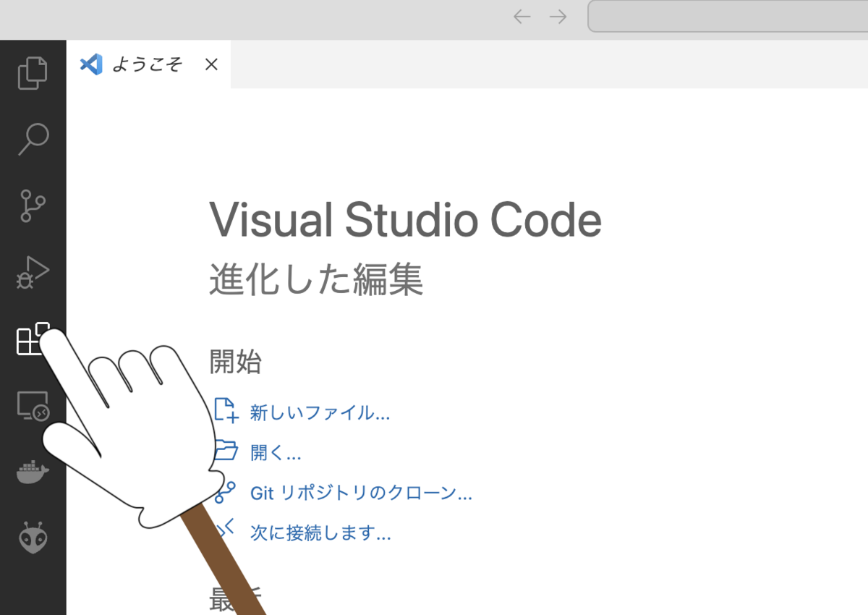This screenshot has width=868, height=615.
Task: Open the Search view magnifier icon
Action: pos(33,139)
